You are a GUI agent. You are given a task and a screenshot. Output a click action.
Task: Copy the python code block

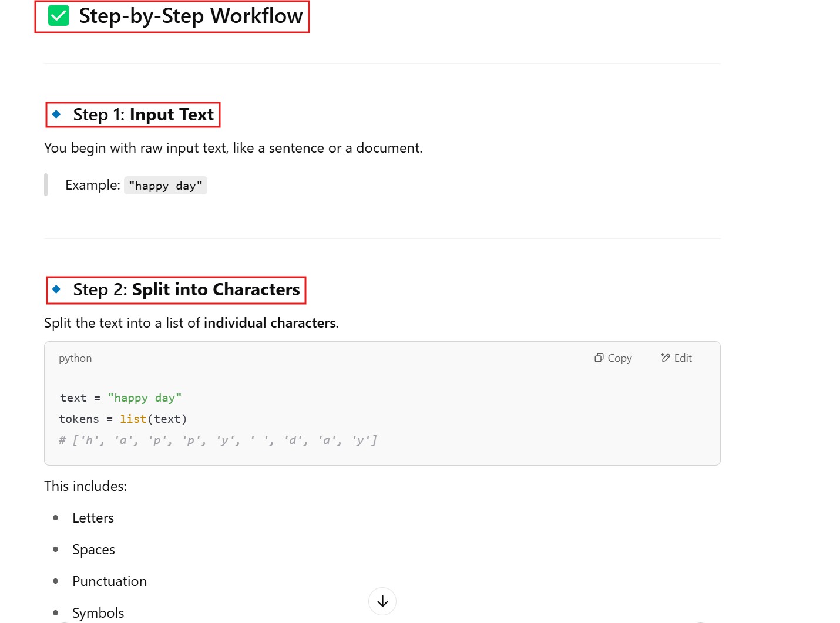click(613, 358)
